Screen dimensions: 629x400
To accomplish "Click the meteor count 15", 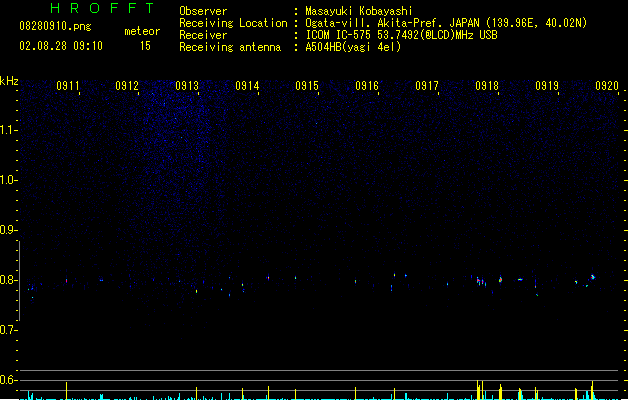I will click(x=145, y=46).
